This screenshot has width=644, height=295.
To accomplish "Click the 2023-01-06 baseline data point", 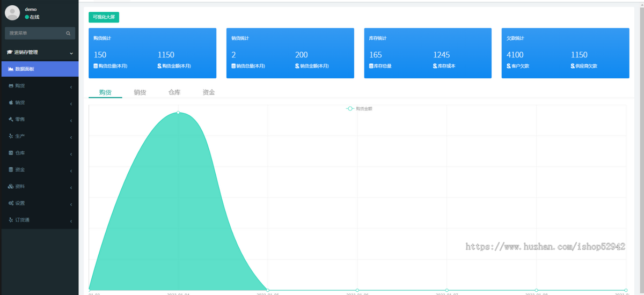I will (357, 290).
